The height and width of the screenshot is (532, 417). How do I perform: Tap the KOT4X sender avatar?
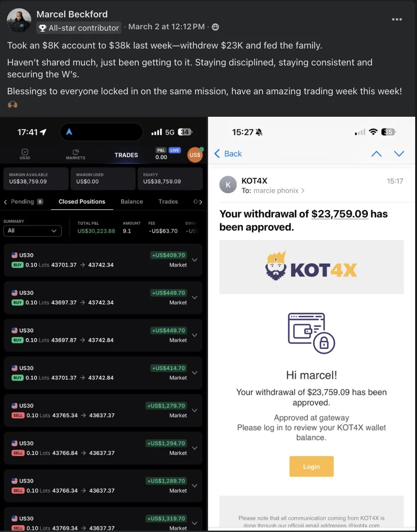[228, 185]
